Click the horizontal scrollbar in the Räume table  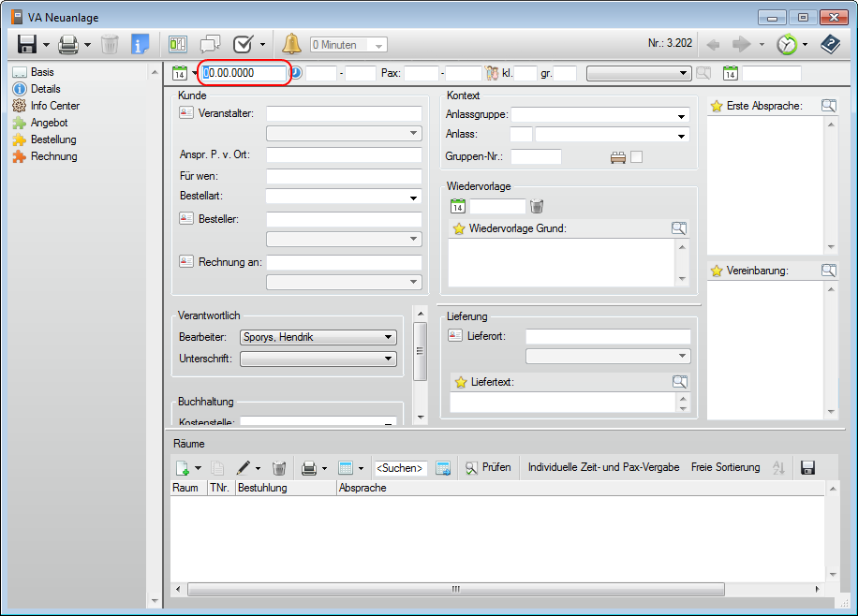click(455, 589)
